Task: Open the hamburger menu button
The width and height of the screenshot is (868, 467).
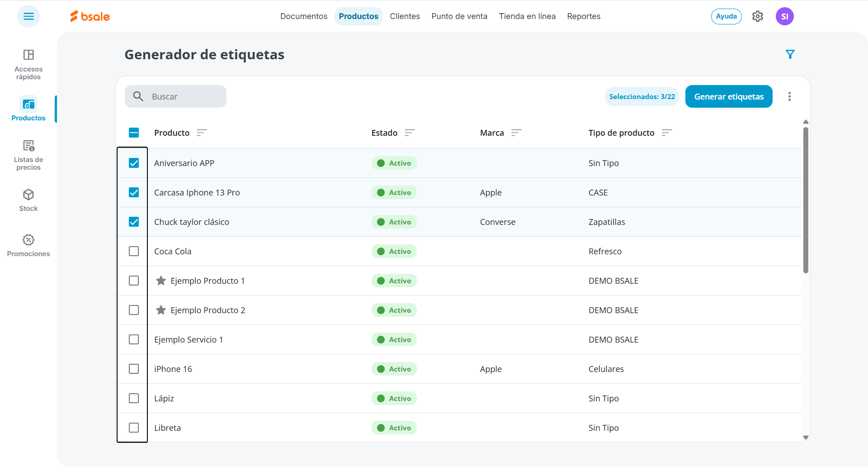Action: (x=28, y=16)
